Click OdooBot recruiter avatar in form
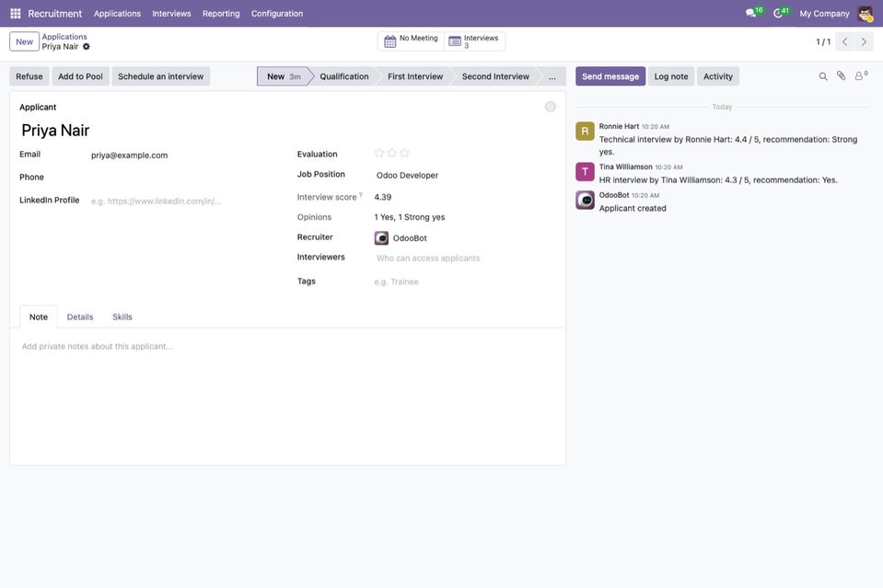This screenshot has height=588, width=883. point(381,238)
